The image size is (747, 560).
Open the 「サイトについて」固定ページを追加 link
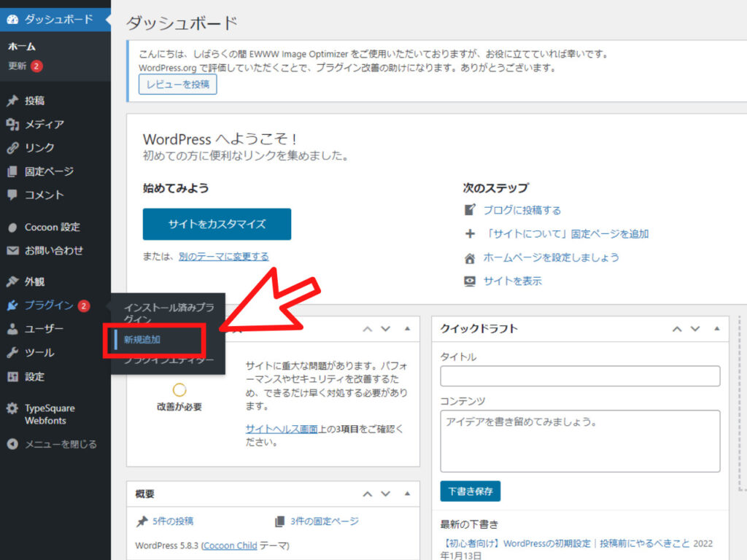coord(566,234)
